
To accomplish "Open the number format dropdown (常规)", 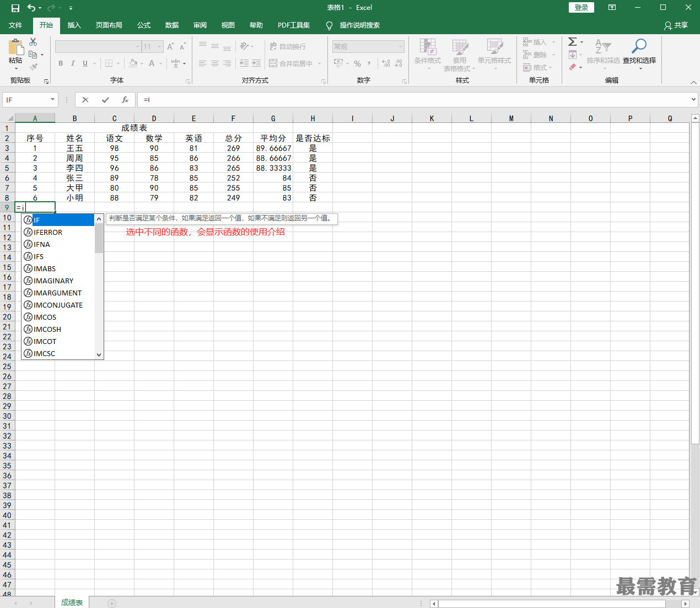I will (x=401, y=47).
